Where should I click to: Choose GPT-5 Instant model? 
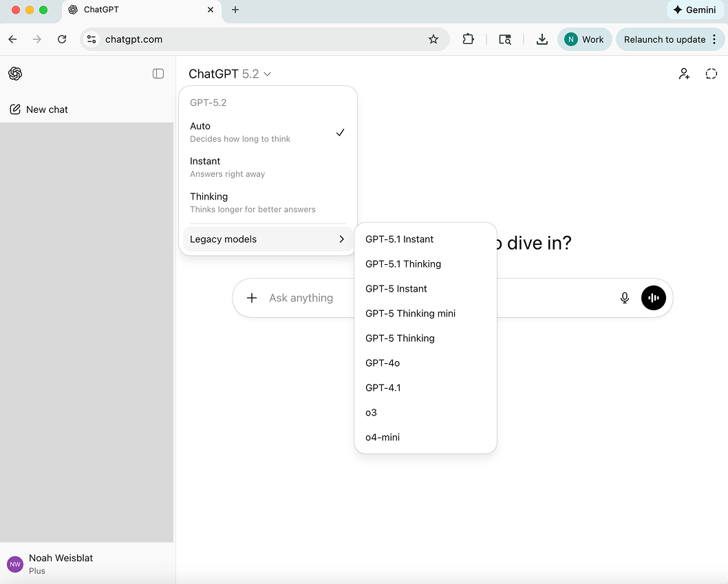click(x=425, y=289)
